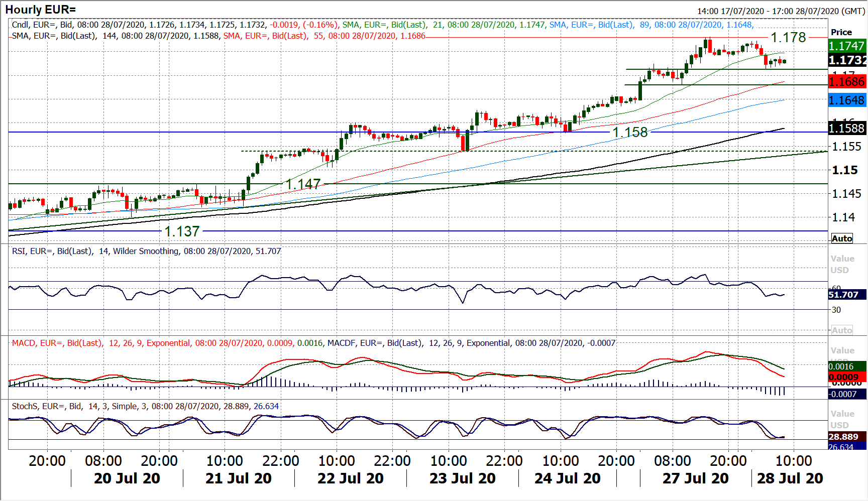Click the date range text at top right
The width and height of the screenshot is (868, 501).
click(x=781, y=11)
